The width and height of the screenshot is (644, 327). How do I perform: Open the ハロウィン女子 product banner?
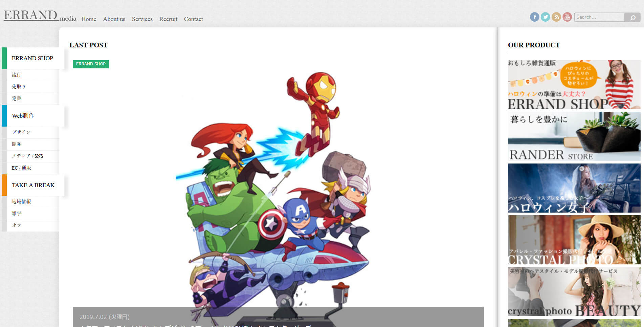(574, 188)
